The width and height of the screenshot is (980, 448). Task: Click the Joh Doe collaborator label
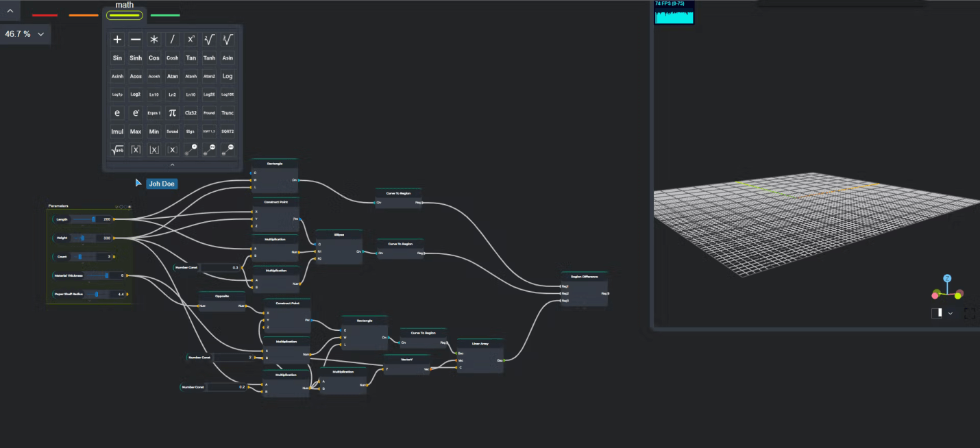(x=162, y=184)
